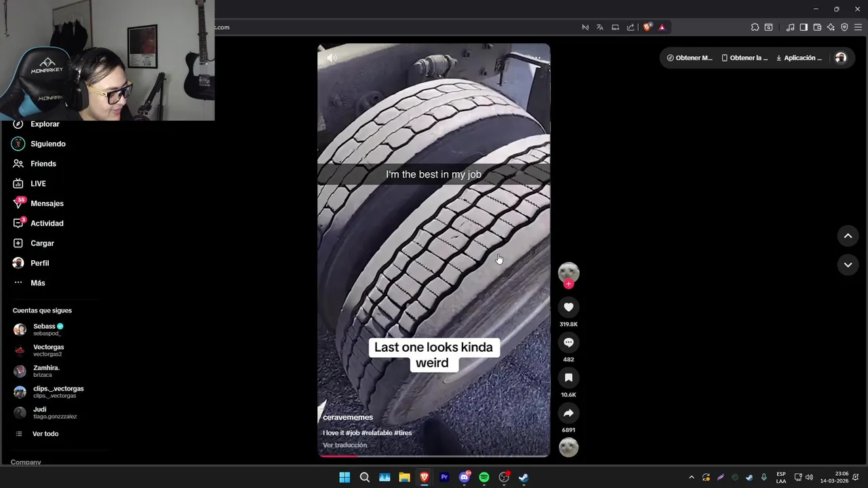Click the Aplicación... download button
This screenshot has width=868, height=488.
pos(799,58)
